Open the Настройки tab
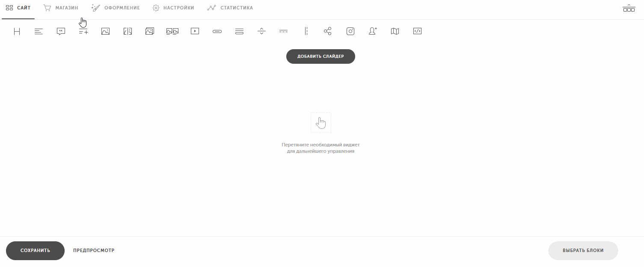 pos(173,8)
